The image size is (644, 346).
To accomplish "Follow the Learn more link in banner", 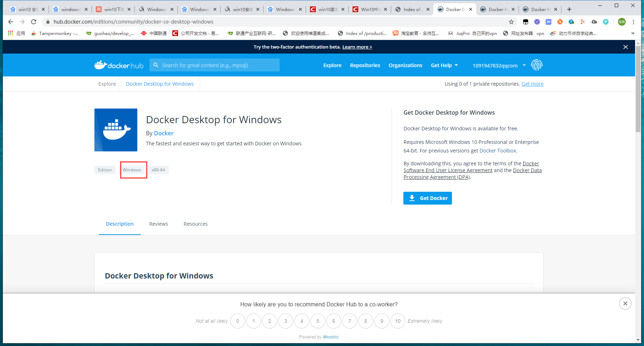I will [x=357, y=47].
